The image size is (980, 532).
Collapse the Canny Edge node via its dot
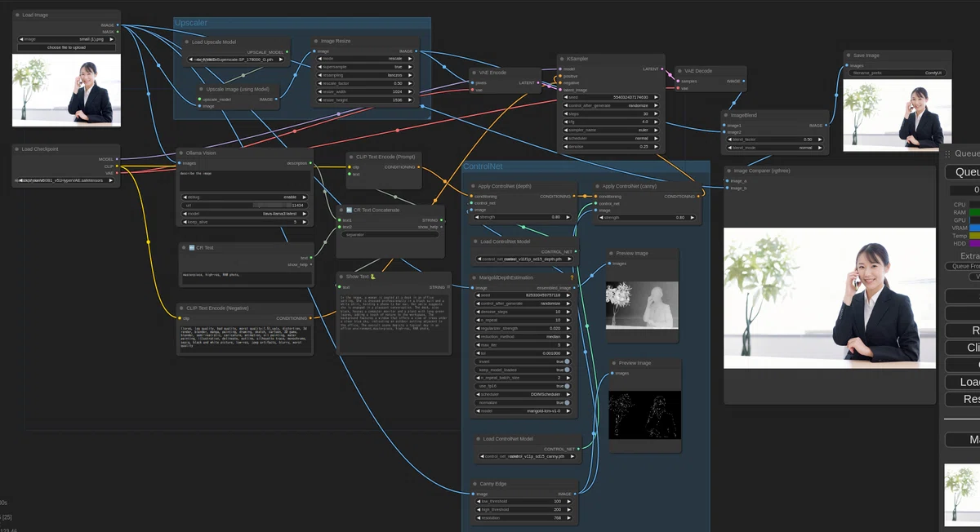pyautogui.click(x=475, y=484)
